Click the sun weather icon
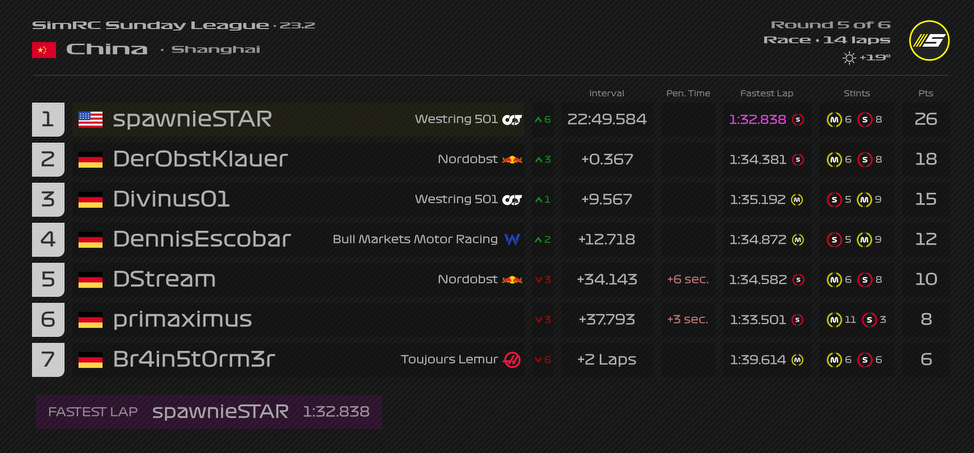Viewport: 974px width, 453px height. (849, 58)
